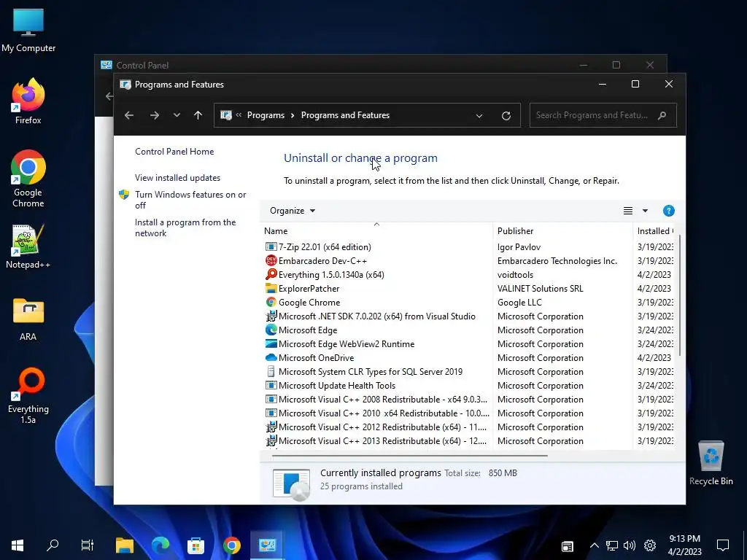Select Everything 1.5.0.1340a (x64) row
747x560 pixels.
[469, 275]
